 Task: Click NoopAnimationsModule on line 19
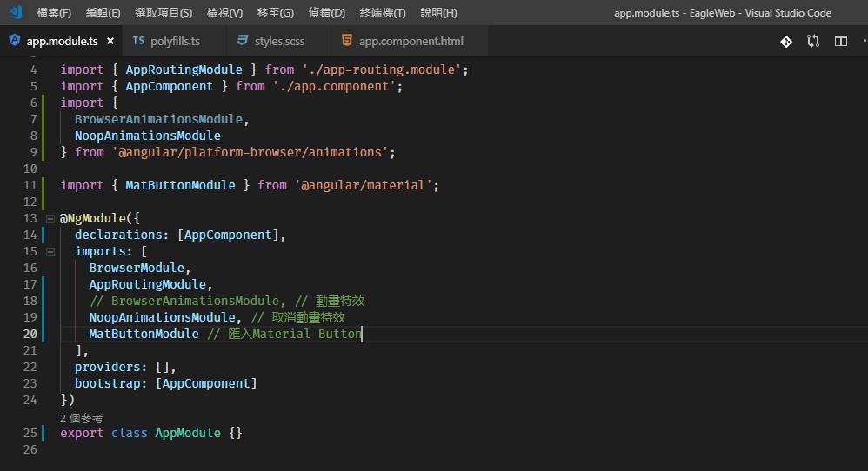[162, 317]
